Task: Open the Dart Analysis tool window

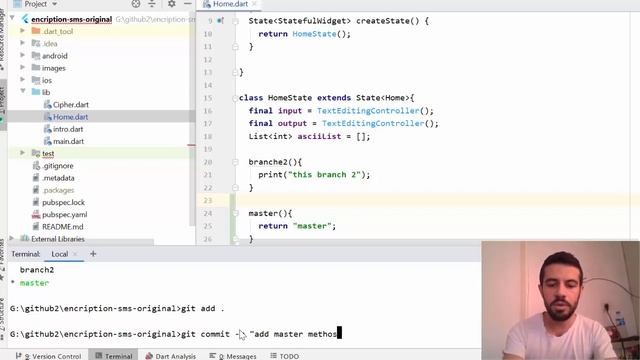Action: 171,356
